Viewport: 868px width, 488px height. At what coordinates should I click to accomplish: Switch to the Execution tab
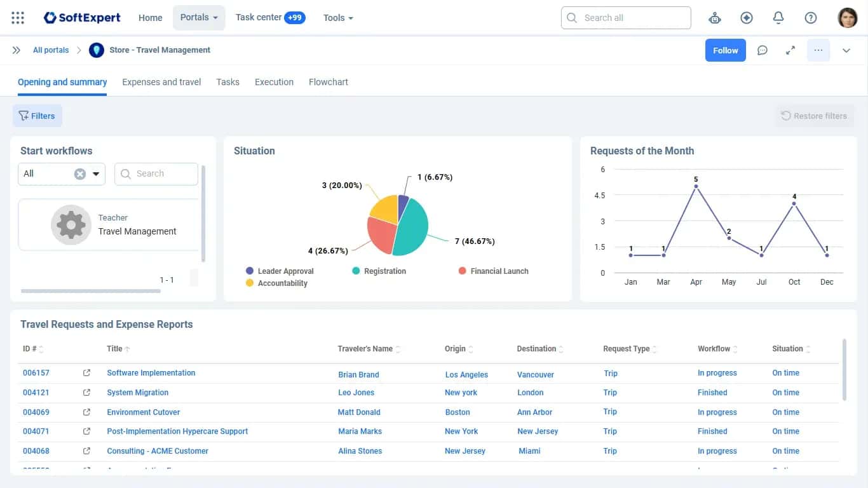[x=274, y=82]
